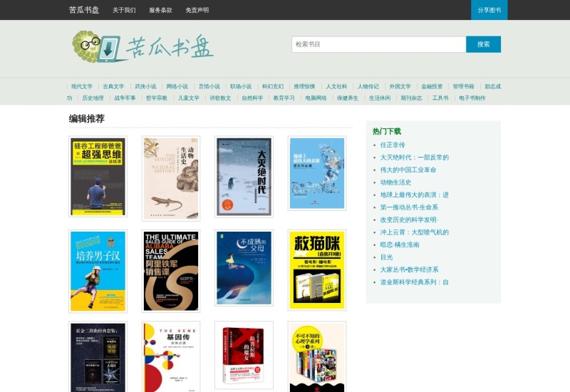The width and height of the screenshot is (570, 392).
Task: Select the 培养男子汉 book cover
Action: (x=98, y=271)
